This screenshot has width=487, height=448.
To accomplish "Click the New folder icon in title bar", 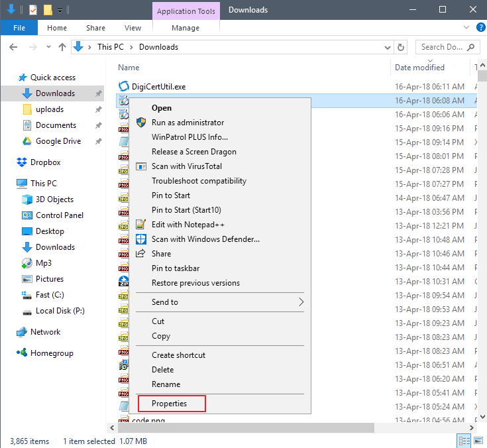I will click(47, 10).
